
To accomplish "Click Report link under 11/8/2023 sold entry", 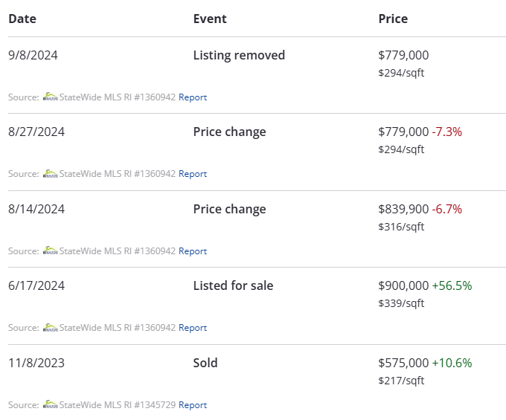I will coord(193,405).
